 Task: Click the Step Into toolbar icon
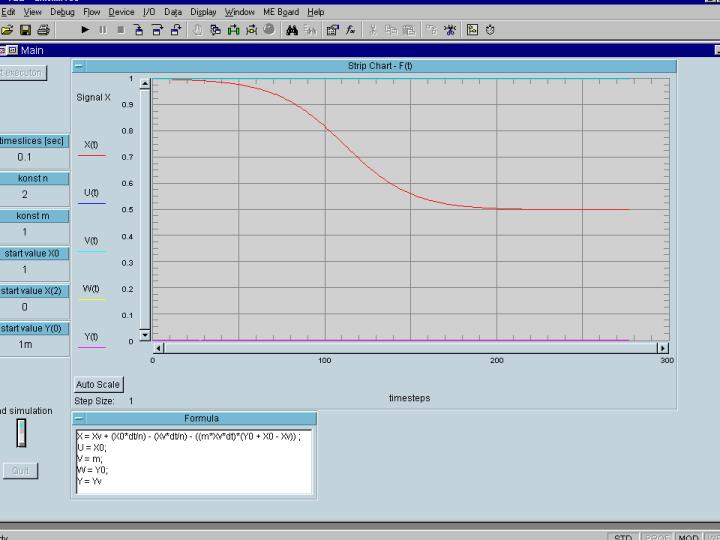pyautogui.click(x=139, y=30)
